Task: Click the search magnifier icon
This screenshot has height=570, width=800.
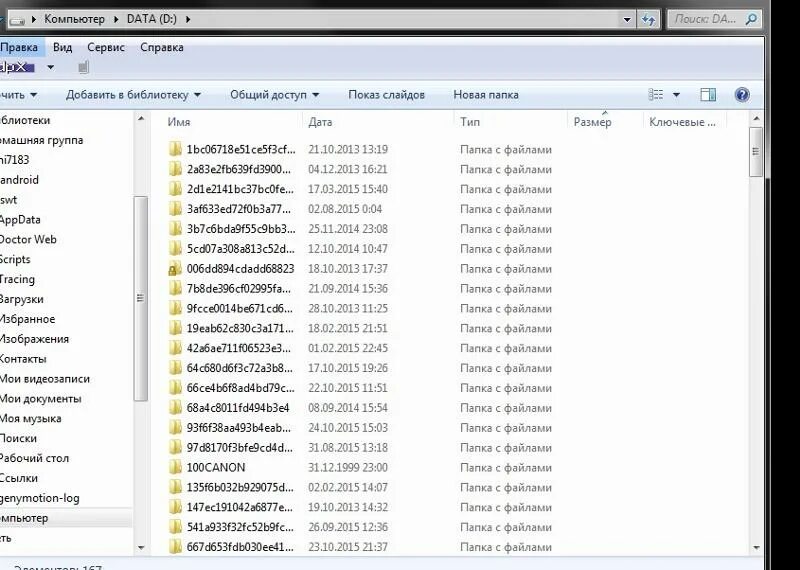Action: [x=751, y=19]
